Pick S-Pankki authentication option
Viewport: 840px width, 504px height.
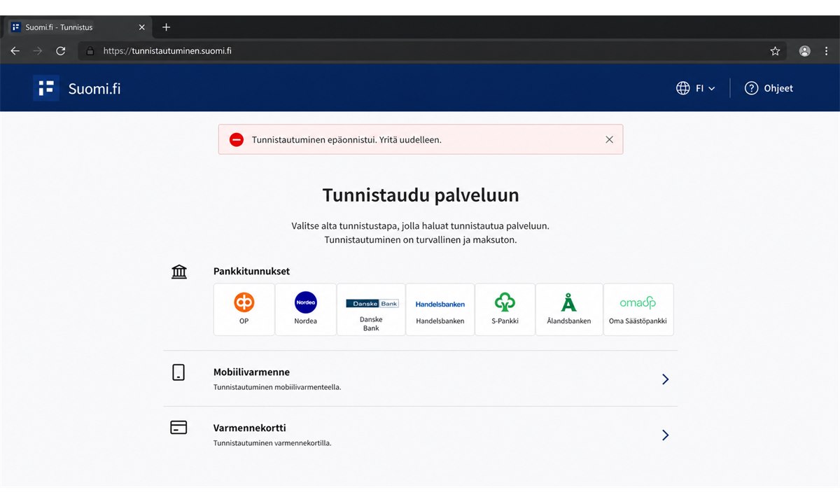pyautogui.click(x=505, y=309)
